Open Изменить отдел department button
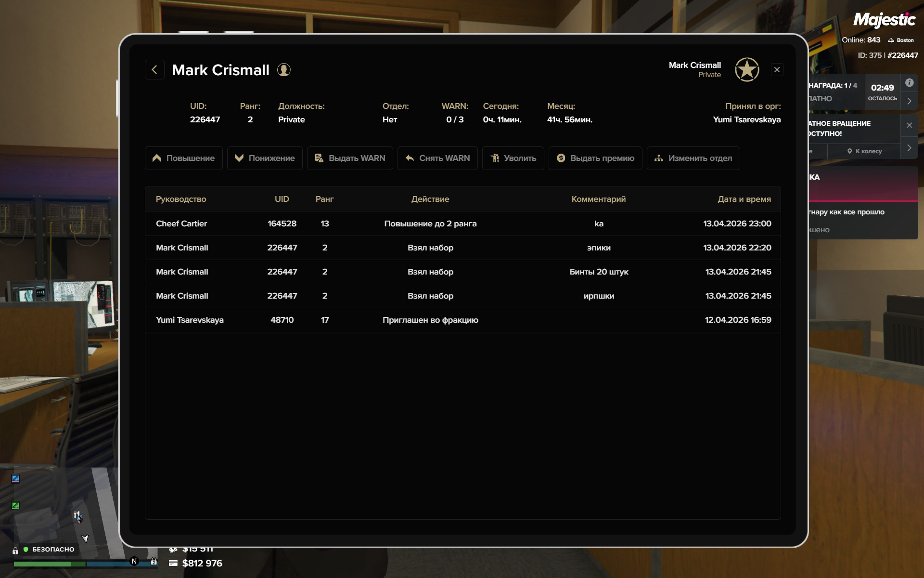 [693, 158]
